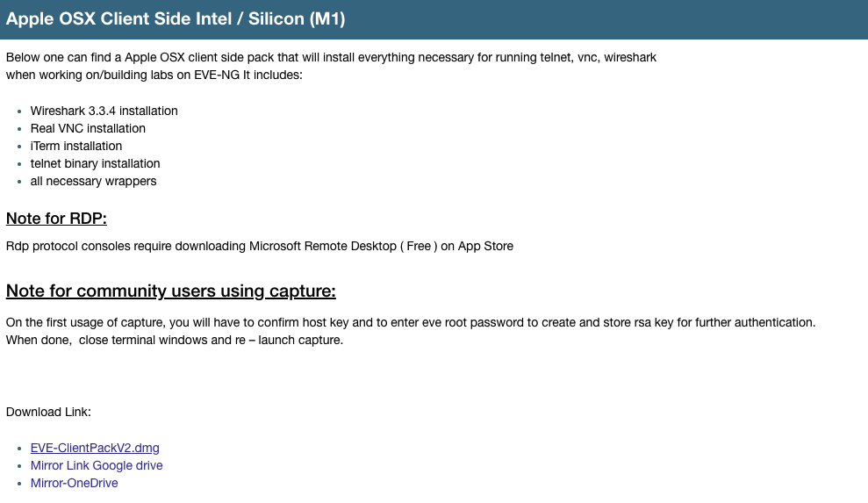Click the Apple OSX Client Side header title
The image size is (868, 503).
click(176, 18)
